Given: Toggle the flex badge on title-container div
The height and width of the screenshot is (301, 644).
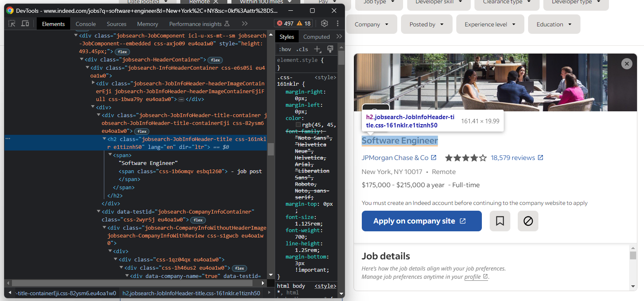Looking at the screenshot, I should pyautogui.click(x=142, y=131).
